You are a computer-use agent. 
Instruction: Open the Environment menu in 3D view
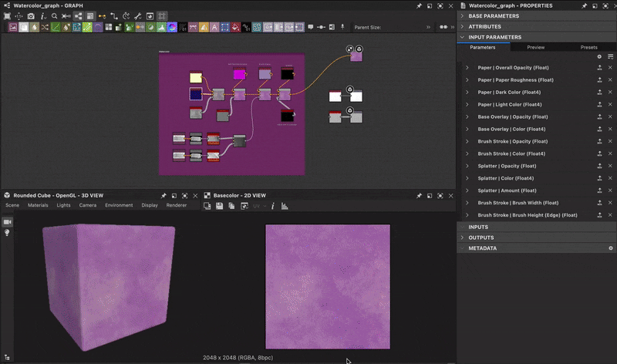(x=119, y=206)
